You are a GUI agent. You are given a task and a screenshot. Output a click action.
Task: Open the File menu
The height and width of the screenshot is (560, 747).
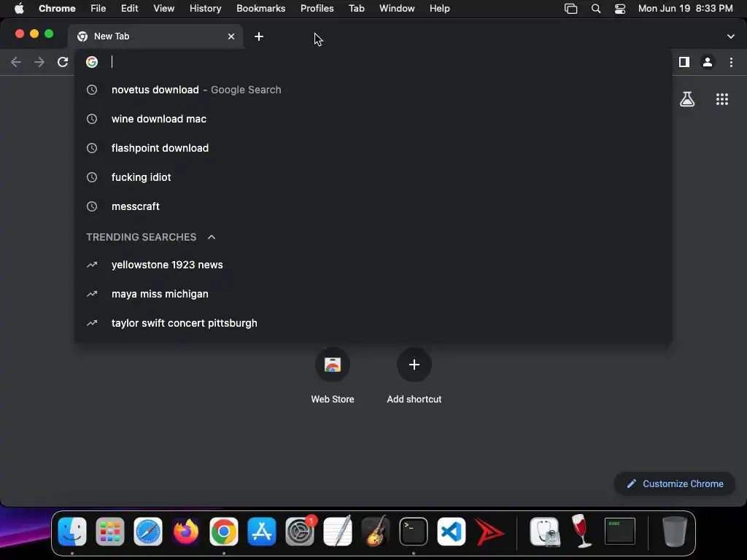point(98,9)
